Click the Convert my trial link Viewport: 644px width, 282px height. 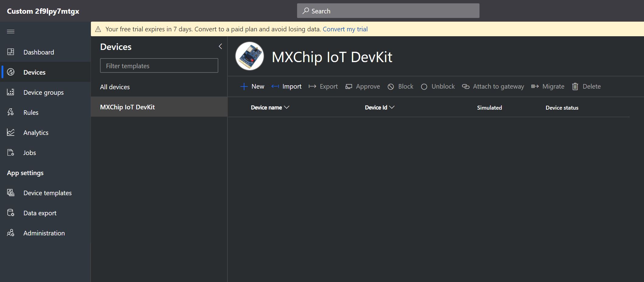345,29
